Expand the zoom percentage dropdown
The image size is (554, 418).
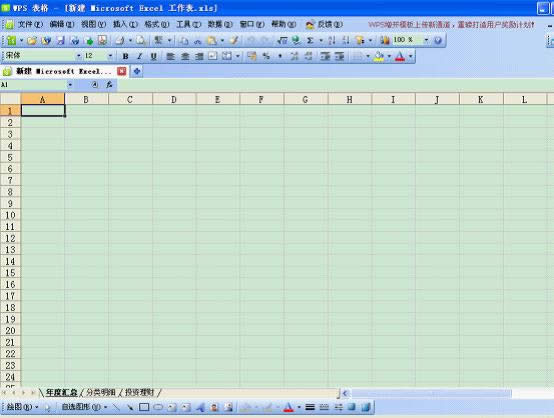coord(426,40)
